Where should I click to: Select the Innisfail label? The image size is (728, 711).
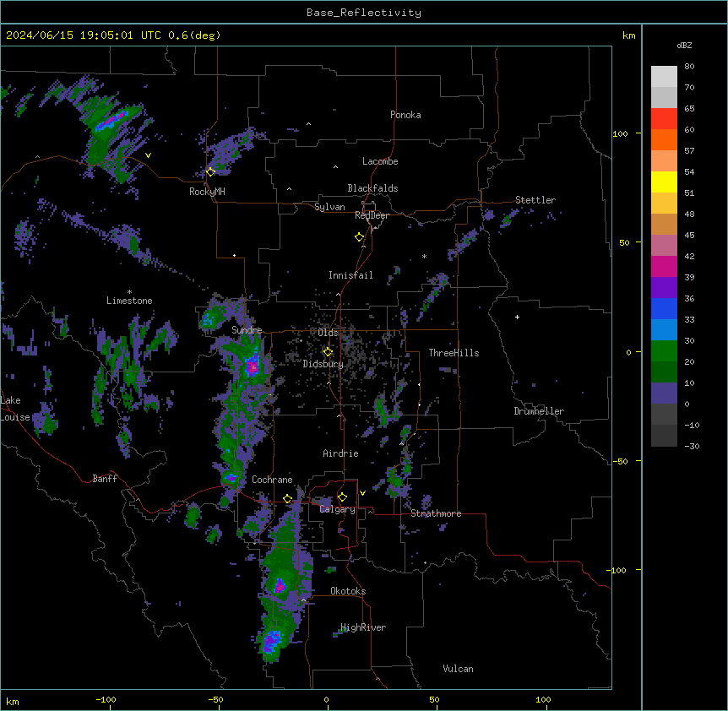[x=350, y=275]
